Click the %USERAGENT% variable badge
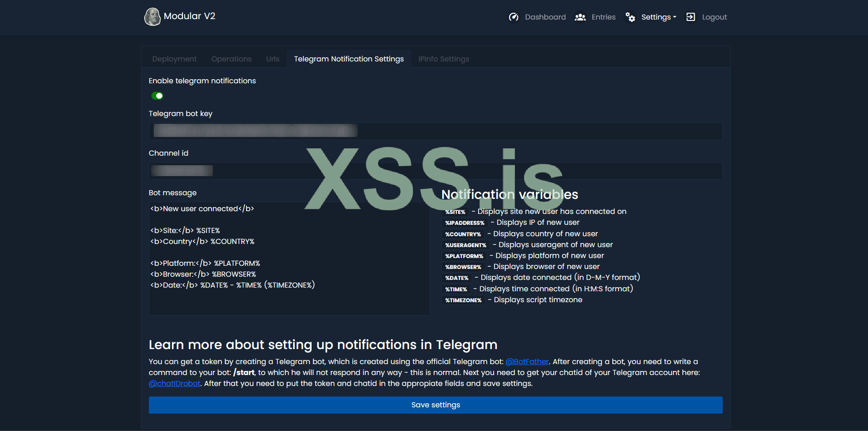Viewport: 868px width, 431px height. [465, 245]
